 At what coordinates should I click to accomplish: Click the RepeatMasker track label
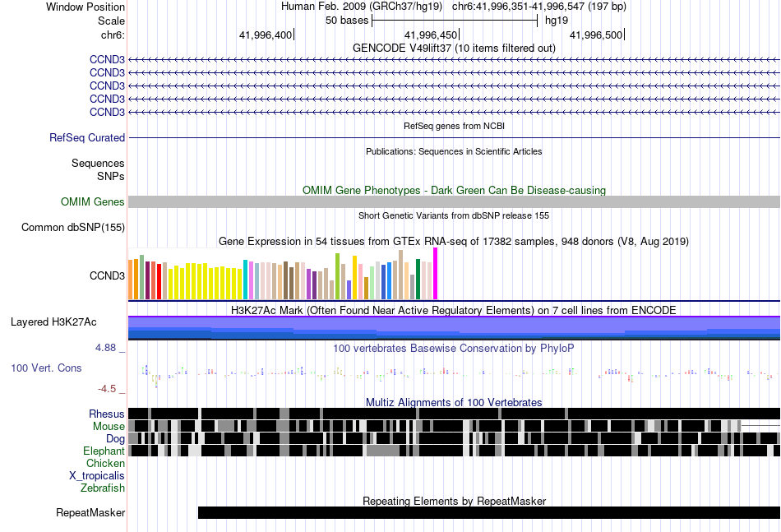90,512
